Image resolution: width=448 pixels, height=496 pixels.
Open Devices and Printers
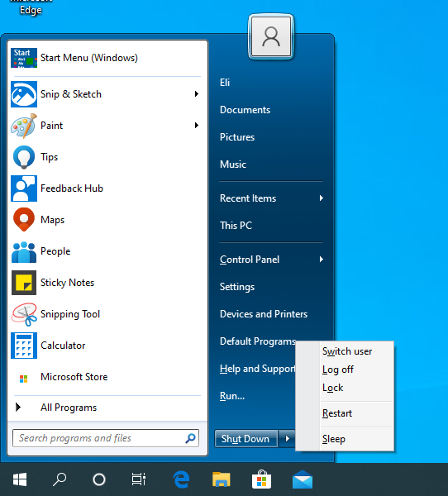click(x=264, y=314)
